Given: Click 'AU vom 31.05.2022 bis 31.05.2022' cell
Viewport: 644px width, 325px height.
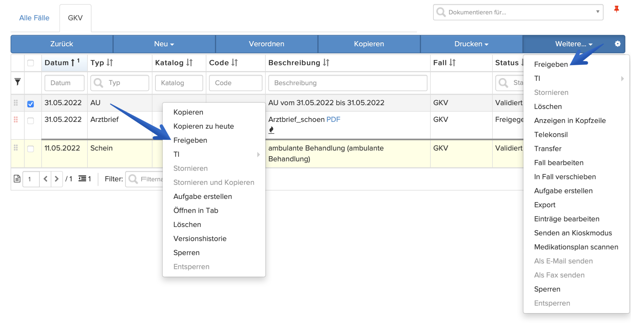Looking at the screenshot, I should [348, 103].
